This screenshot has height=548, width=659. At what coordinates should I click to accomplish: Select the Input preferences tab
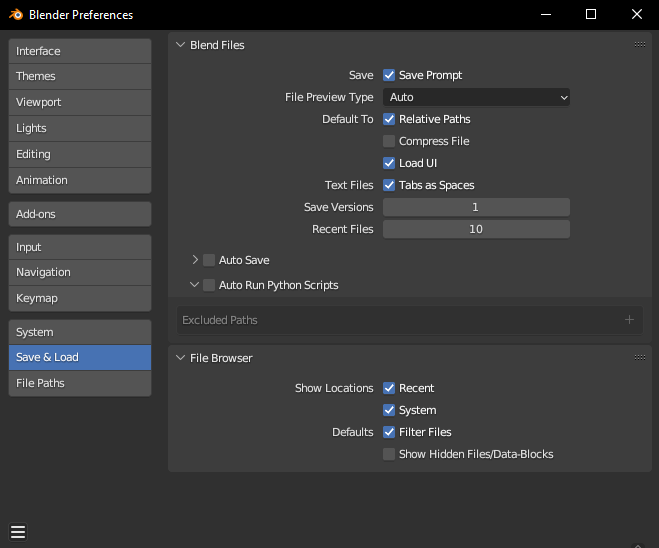(x=80, y=247)
